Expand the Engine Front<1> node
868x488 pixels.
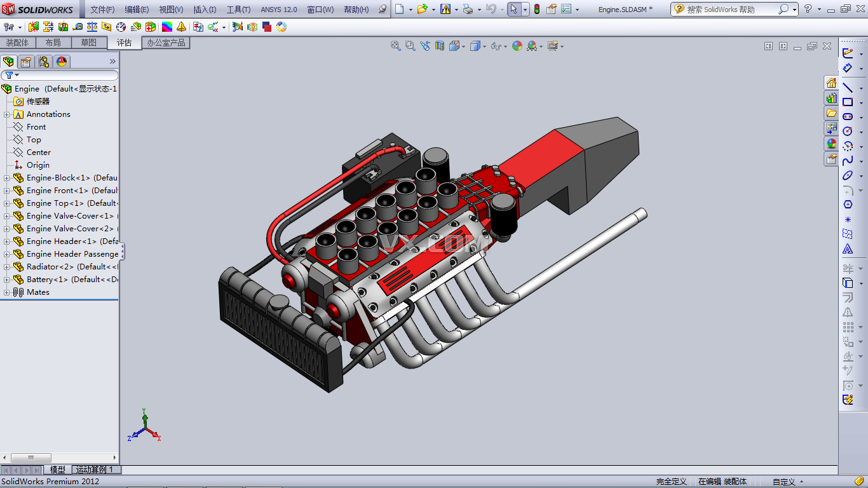point(6,191)
